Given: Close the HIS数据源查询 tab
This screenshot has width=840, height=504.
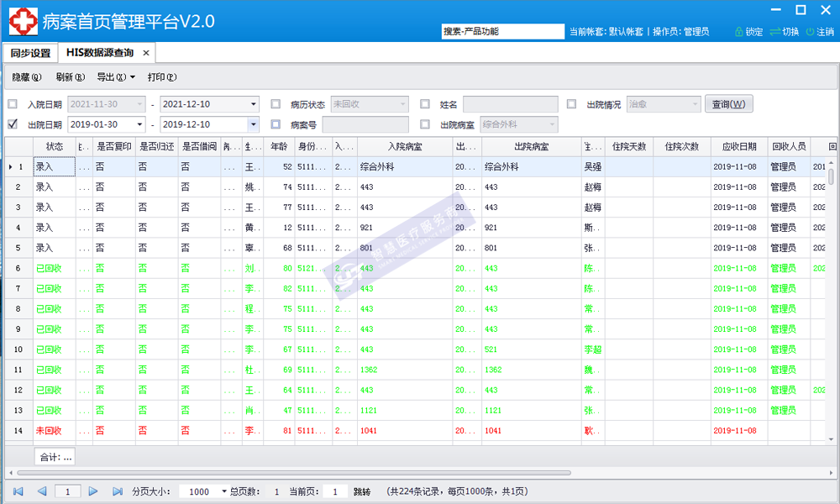Looking at the screenshot, I should pyautogui.click(x=146, y=53).
